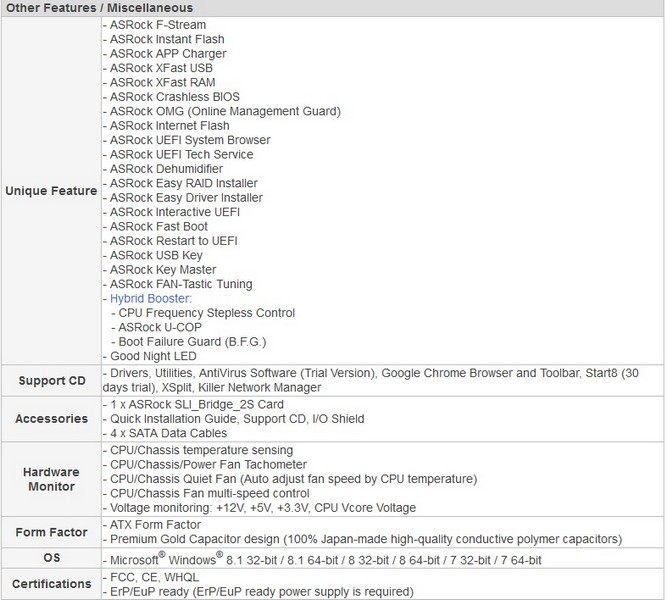The image size is (667, 600).
Task: Click the 'Other Features / Miscellaneous' header
Action: click(99, 8)
